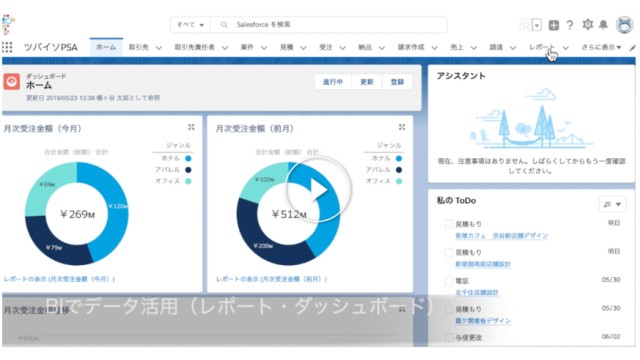
Task: Expand the 受注 tab chevron
Action: pos(342,48)
